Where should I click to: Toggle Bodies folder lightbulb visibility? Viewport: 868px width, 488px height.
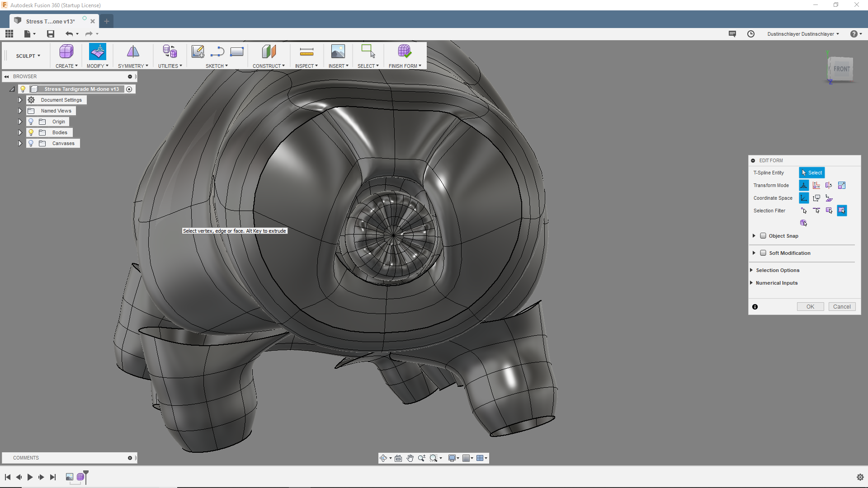pyautogui.click(x=31, y=132)
